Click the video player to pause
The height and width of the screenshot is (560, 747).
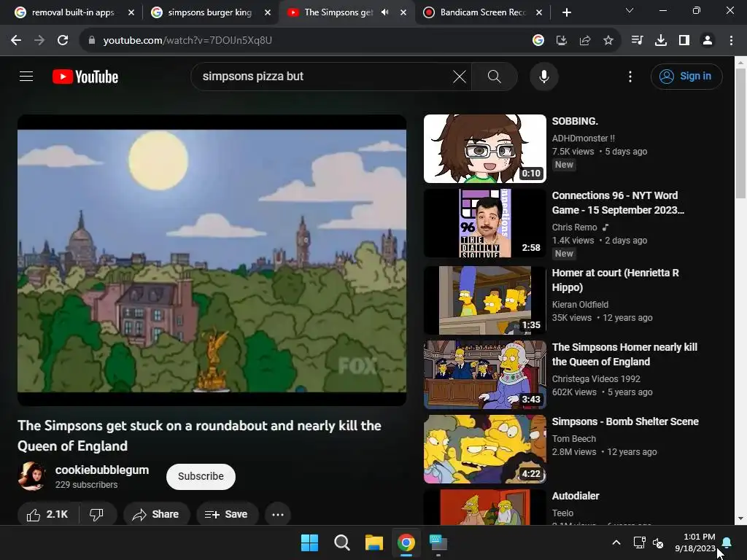point(212,260)
